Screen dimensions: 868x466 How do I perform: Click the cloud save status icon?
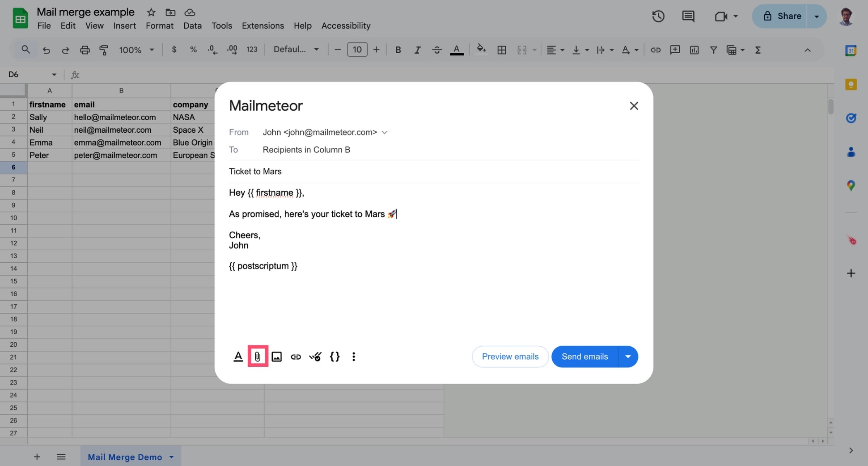(x=190, y=12)
